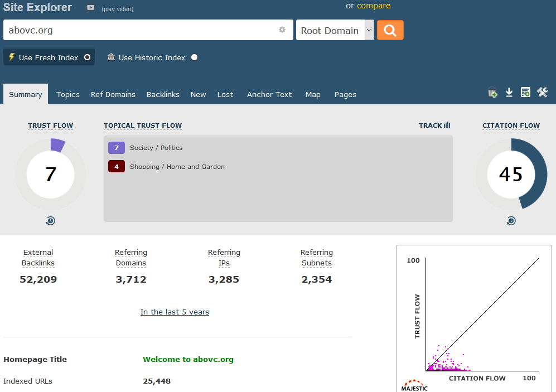This screenshot has height=392, width=556.
Task: Open the gear settings in search box
Action: pos(282,30)
